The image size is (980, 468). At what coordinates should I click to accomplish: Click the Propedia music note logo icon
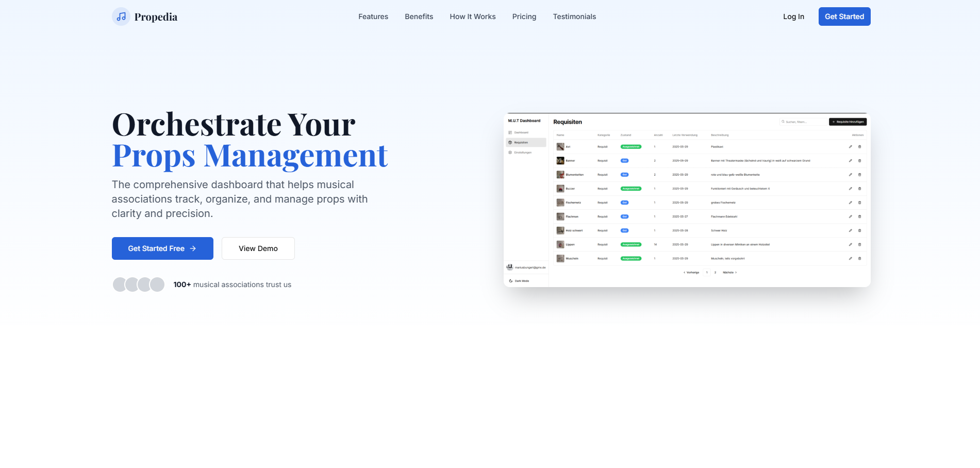(x=121, y=16)
